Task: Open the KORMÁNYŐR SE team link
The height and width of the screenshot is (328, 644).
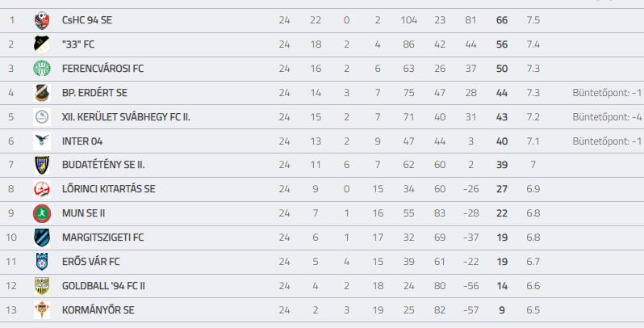Action: (98, 310)
